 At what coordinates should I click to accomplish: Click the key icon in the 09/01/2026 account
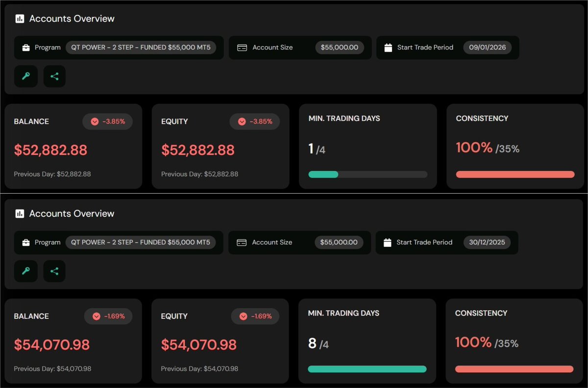click(26, 77)
